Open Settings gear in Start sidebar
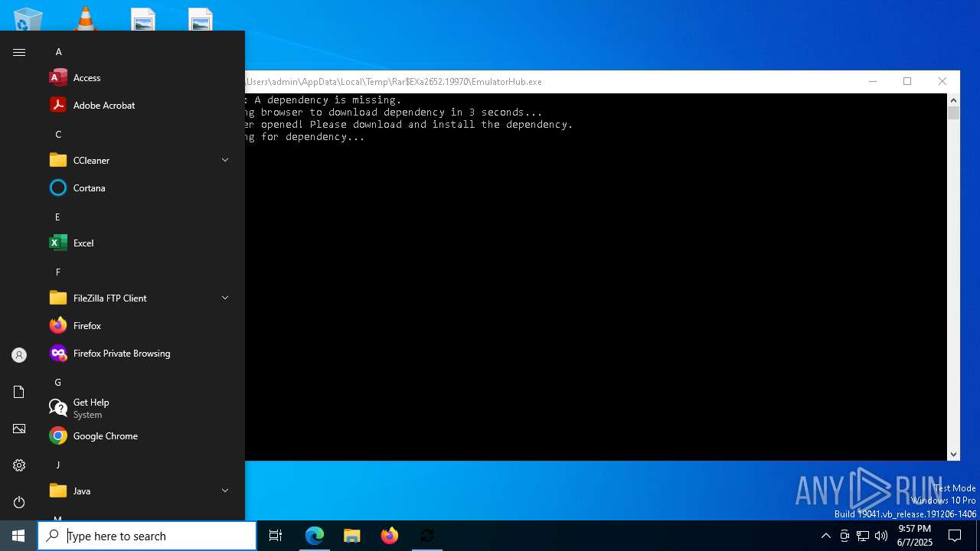This screenshot has width=980, height=551. coord(19,465)
